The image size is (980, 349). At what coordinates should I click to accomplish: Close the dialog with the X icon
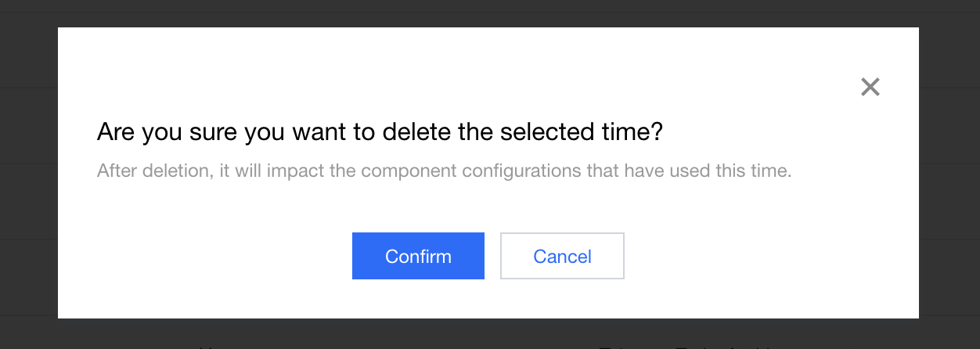click(870, 87)
